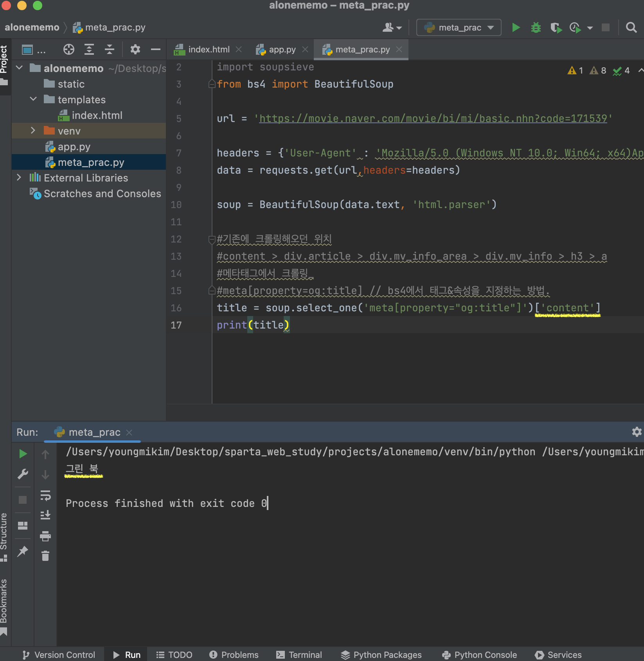Screen dimensions: 644x661
Task: Click down the stack trace arrow
Action: coord(45,475)
